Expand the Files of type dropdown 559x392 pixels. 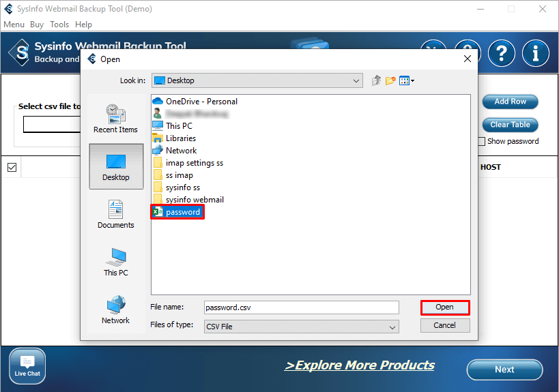(x=302, y=327)
